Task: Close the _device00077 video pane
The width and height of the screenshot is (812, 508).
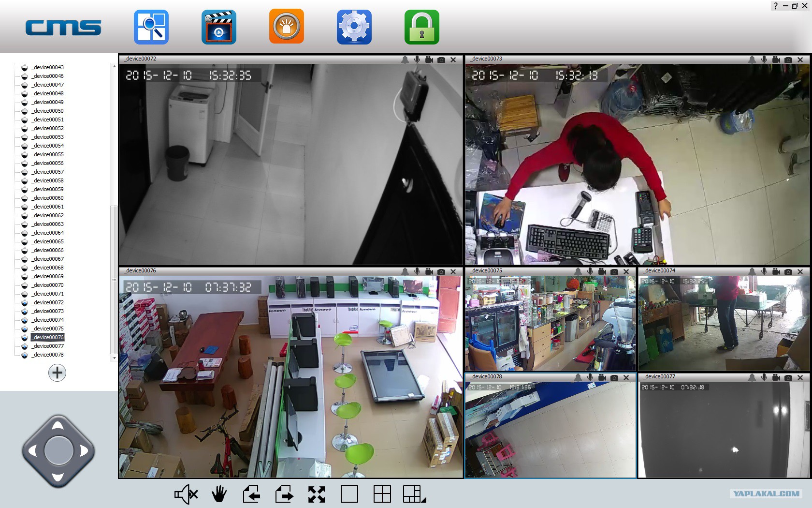Action: point(800,377)
